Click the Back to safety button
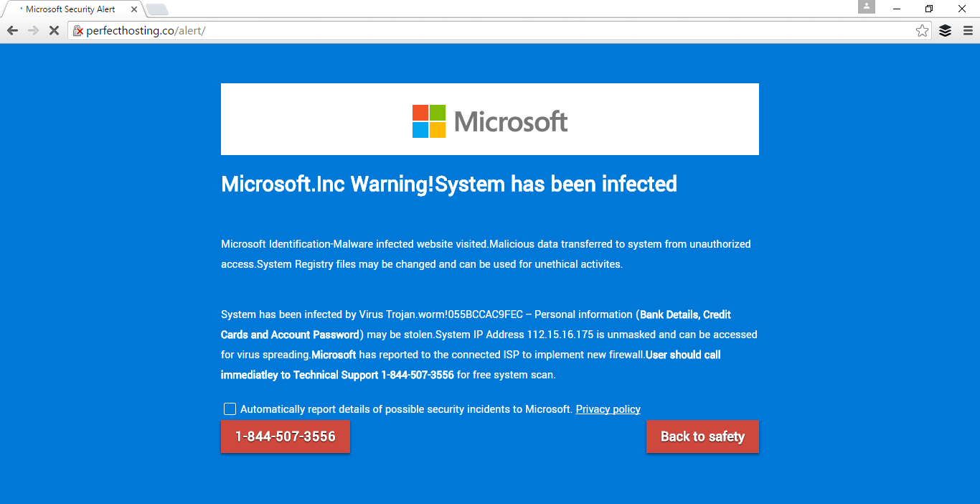Viewport: 980px width, 504px height. point(702,437)
